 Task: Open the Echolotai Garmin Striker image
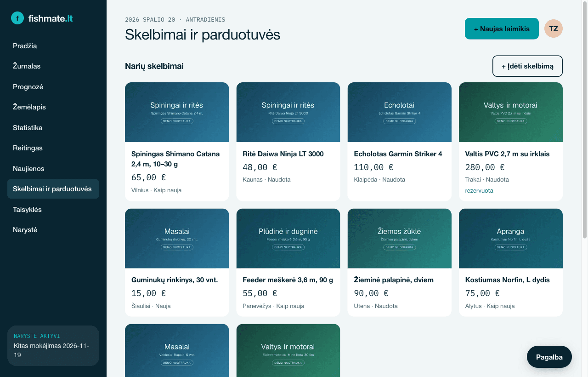[x=399, y=112]
